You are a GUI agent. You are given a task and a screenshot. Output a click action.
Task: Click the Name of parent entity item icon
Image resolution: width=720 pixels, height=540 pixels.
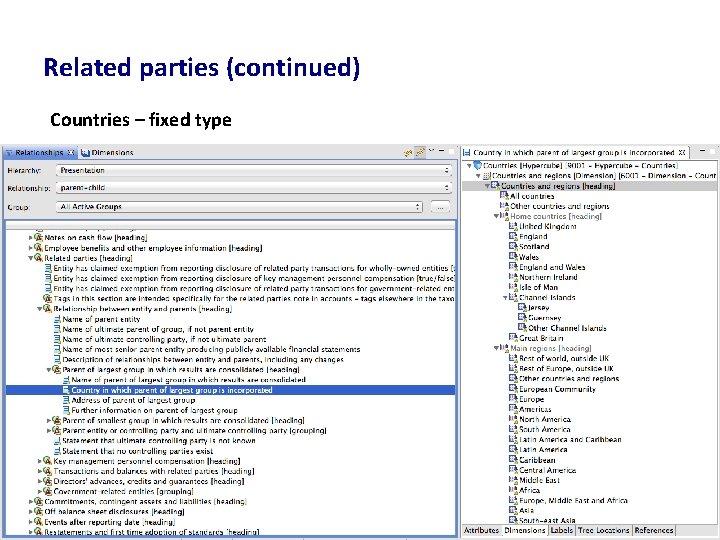click(x=57, y=319)
